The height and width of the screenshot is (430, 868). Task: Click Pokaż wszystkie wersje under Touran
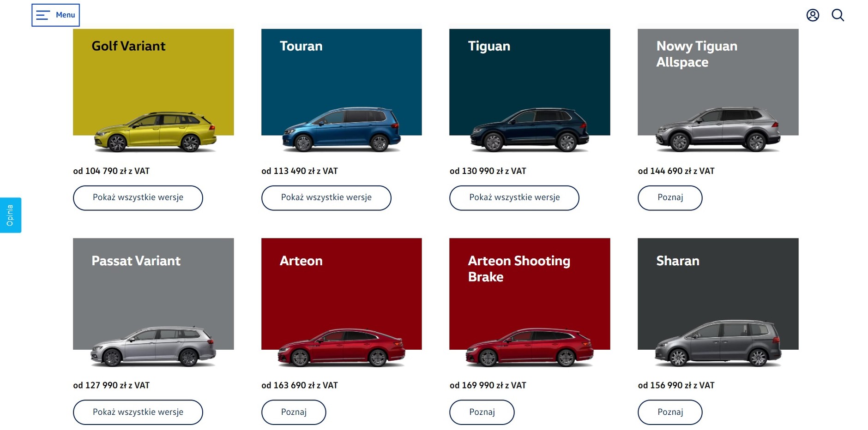[x=326, y=197]
